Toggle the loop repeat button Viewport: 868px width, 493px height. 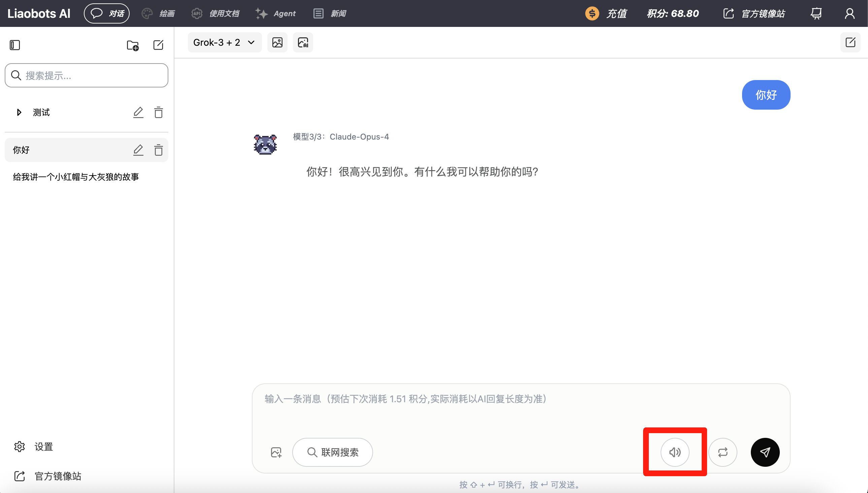723,452
